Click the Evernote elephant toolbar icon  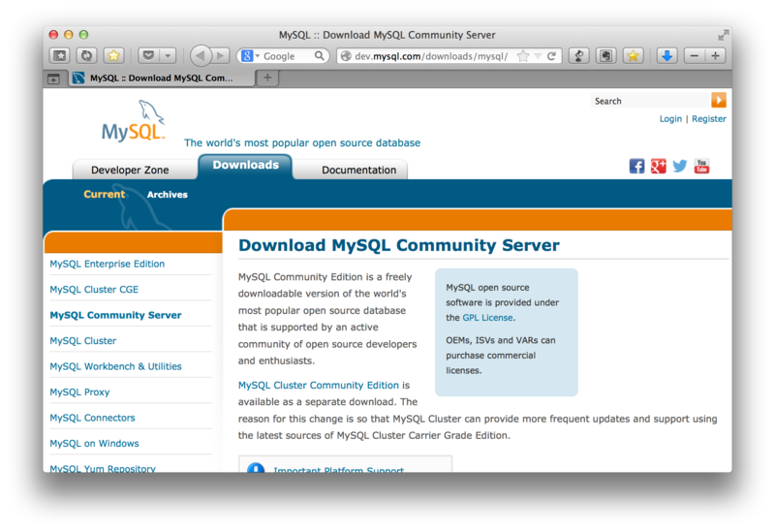point(606,56)
